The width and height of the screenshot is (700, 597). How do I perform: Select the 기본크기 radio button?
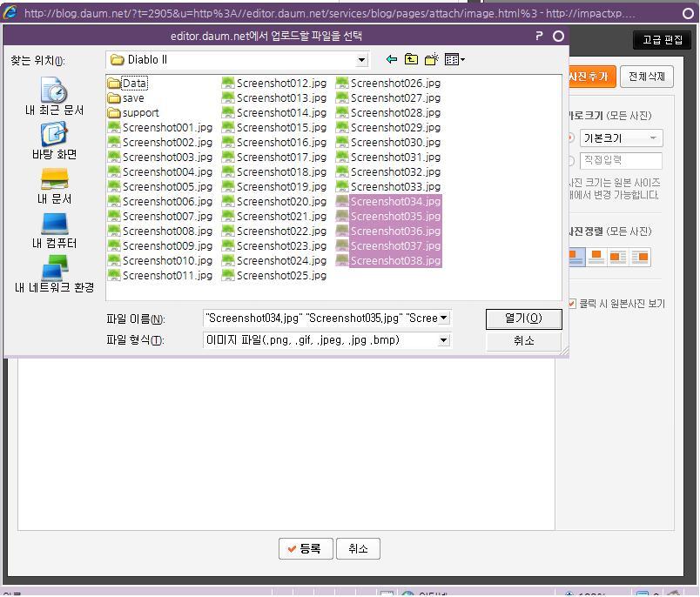coord(571,138)
